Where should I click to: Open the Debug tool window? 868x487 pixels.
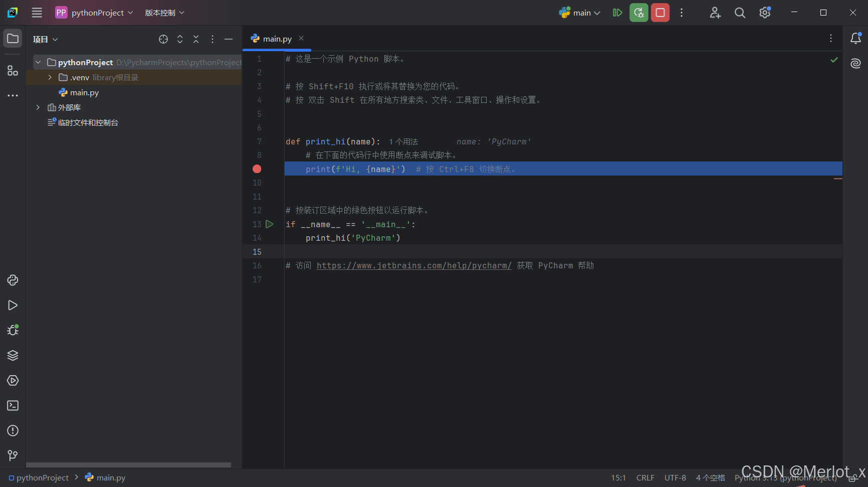(x=13, y=330)
